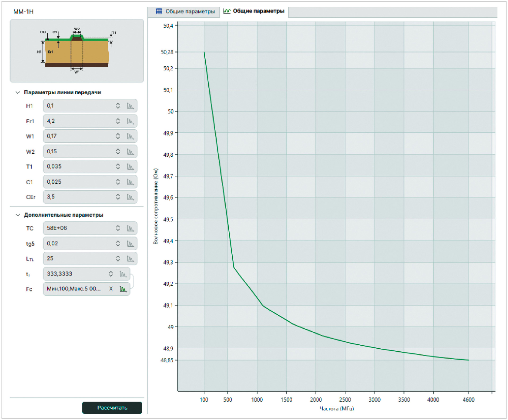Click the MM-1H microstrip structure diagram
The height and width of the screenshot is (420, 508).
77,51
